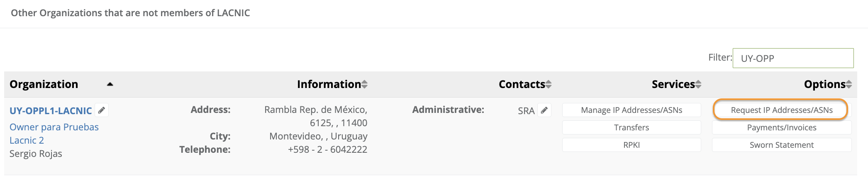
Task: Open the RPKI service
Action: point(631,145)
